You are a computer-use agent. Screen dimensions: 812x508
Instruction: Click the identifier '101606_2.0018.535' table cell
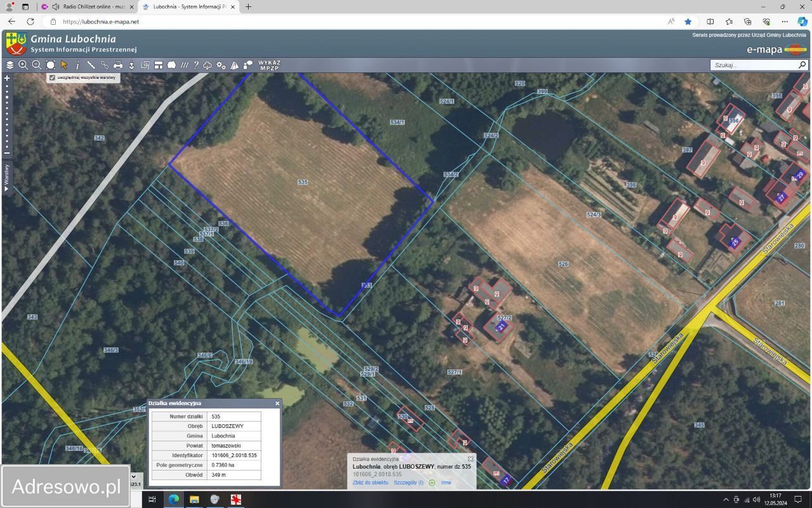[234, 455]
